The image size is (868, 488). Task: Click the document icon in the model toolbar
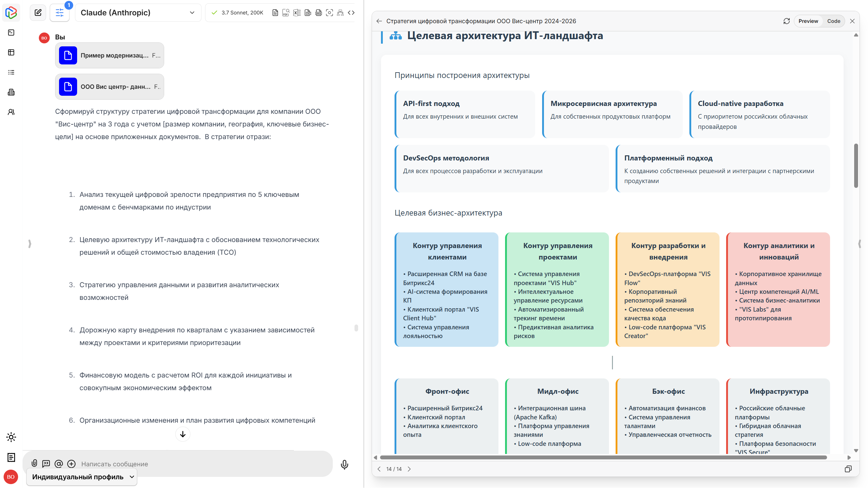[x=275, y=13]
